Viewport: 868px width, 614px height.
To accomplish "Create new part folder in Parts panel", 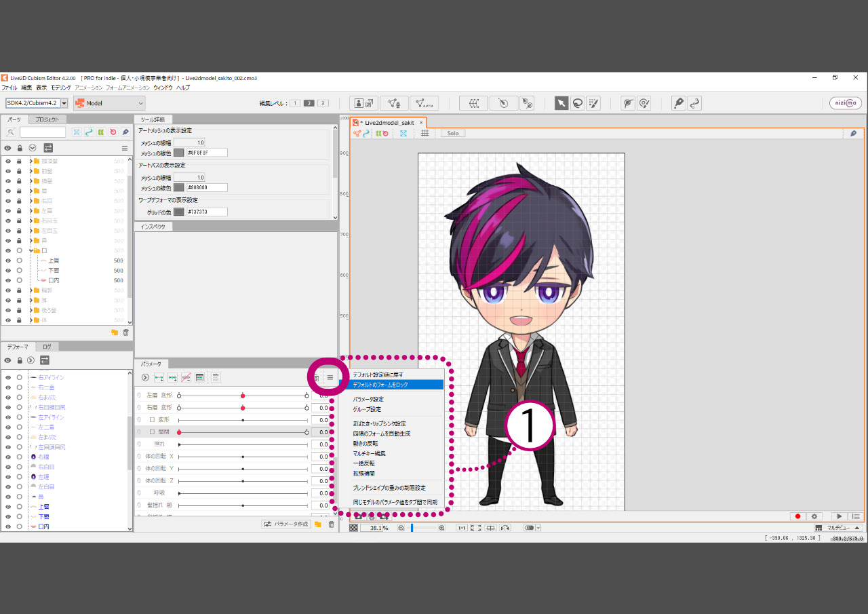I will 115,332.
